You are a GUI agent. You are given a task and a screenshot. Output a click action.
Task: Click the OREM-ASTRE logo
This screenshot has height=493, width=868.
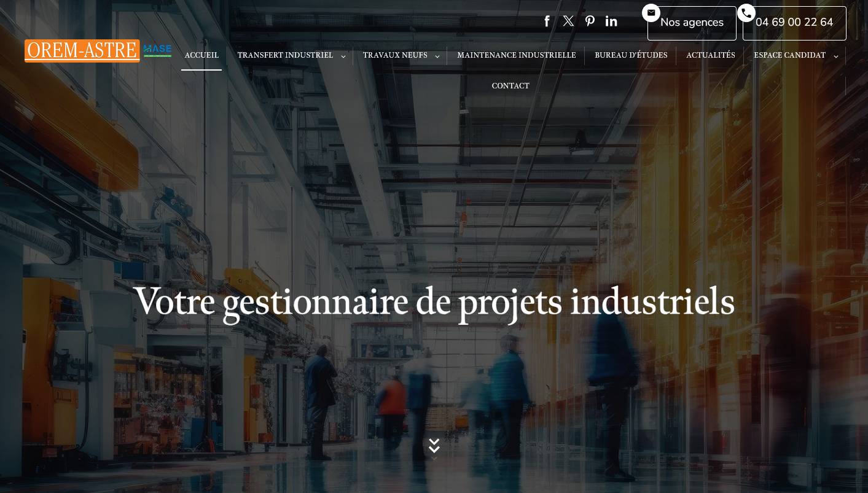(82, 51)
